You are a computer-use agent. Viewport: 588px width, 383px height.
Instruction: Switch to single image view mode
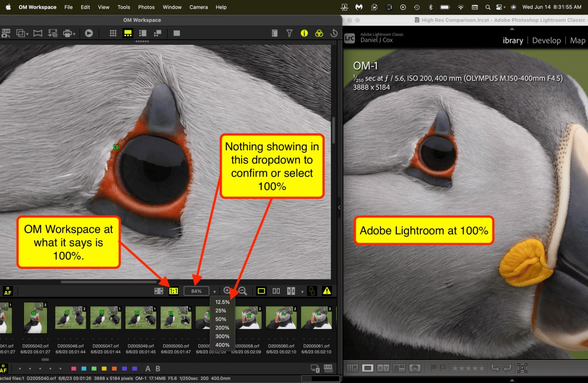coord(177,33)
